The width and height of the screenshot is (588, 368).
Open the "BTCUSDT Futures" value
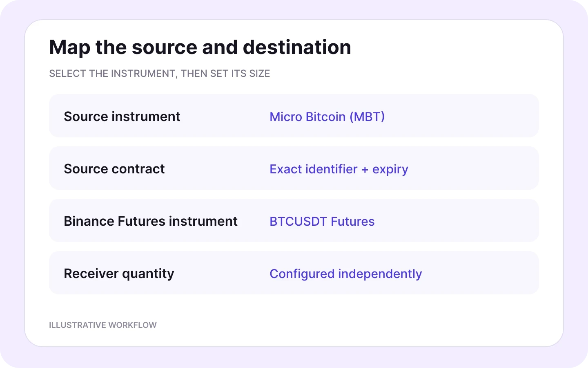coord(322,221)
